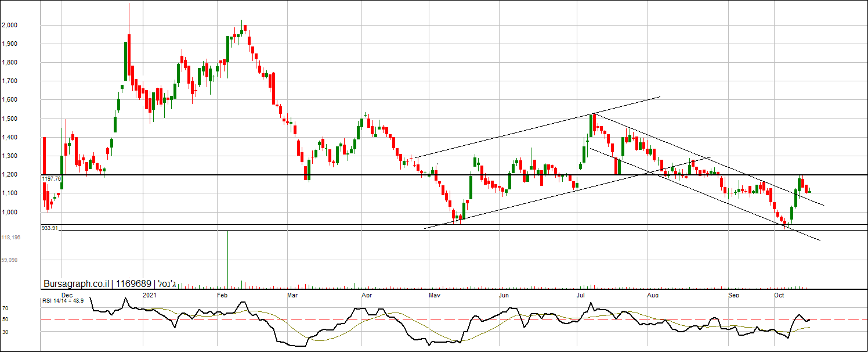Select the 1197.76 price level label
The image size is (868, 352).
(x=52, y=179)
